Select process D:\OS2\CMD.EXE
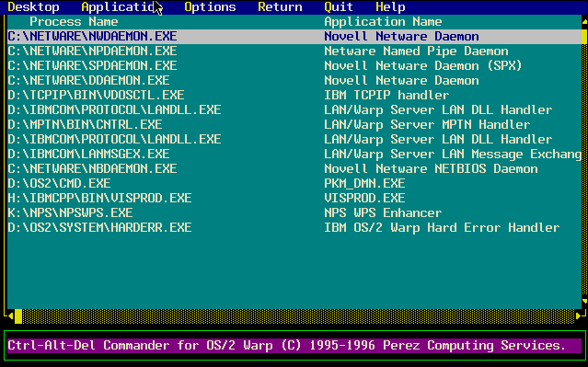 pos(59,183)
